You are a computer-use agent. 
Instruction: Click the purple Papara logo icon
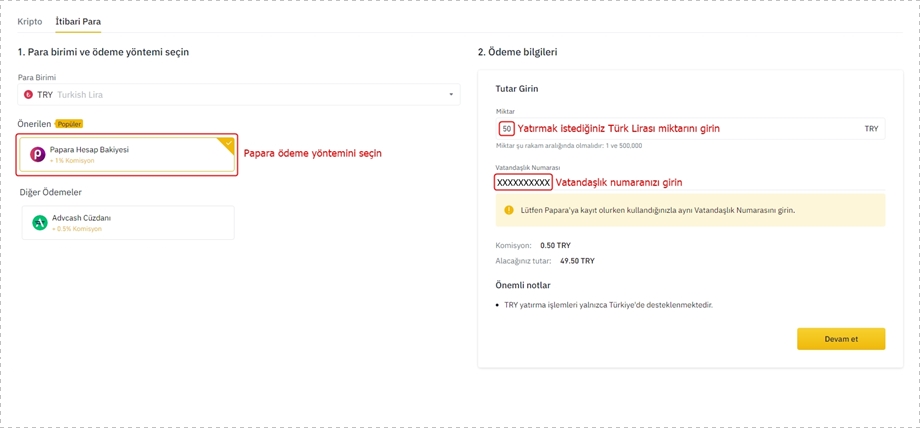pyautogui.click(x=38, y=155)
